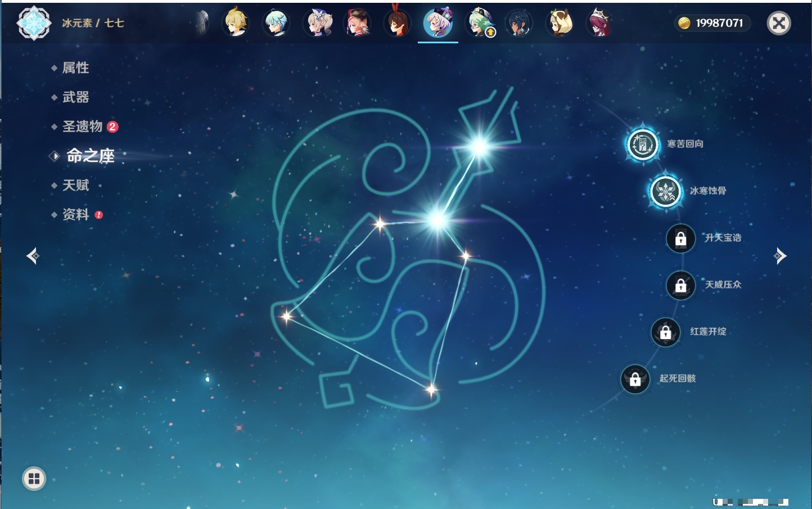Viewport: 812px width, 509px height.
Task: Go to next character with right arrow
Action: 780,256
